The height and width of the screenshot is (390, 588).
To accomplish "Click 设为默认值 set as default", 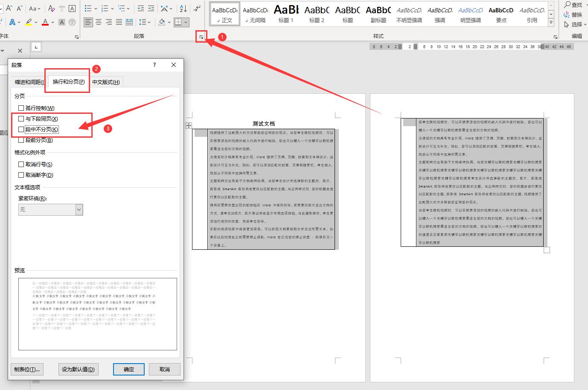I will 78,369.
